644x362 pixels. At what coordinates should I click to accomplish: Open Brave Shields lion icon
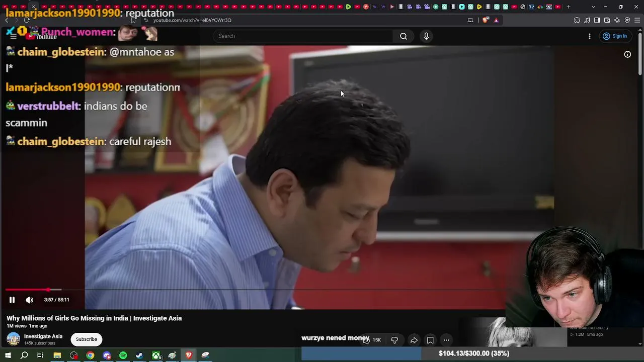(x=486, y=20)
